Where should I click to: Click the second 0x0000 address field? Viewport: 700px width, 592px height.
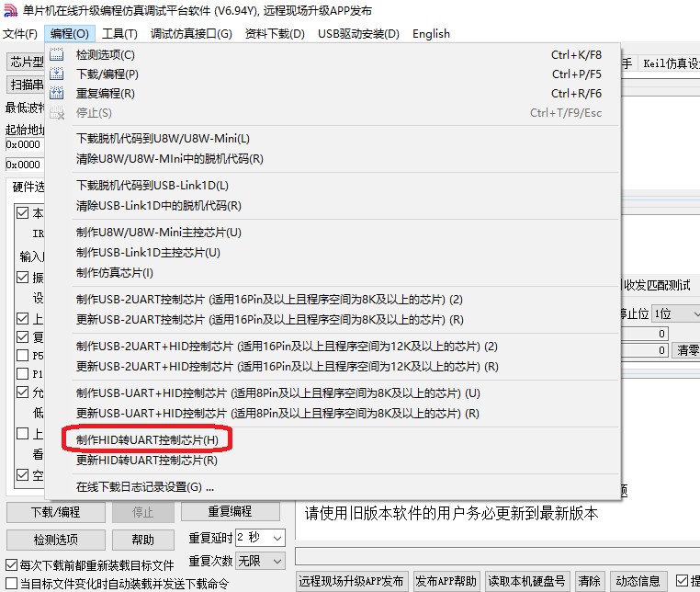25,165
